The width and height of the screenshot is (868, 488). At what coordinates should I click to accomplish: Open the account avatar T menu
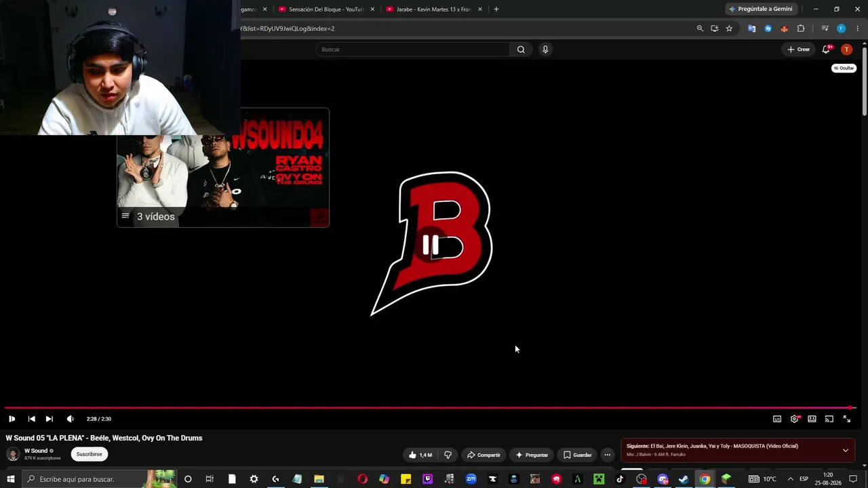pyautogui.click(x=846, y=49)
